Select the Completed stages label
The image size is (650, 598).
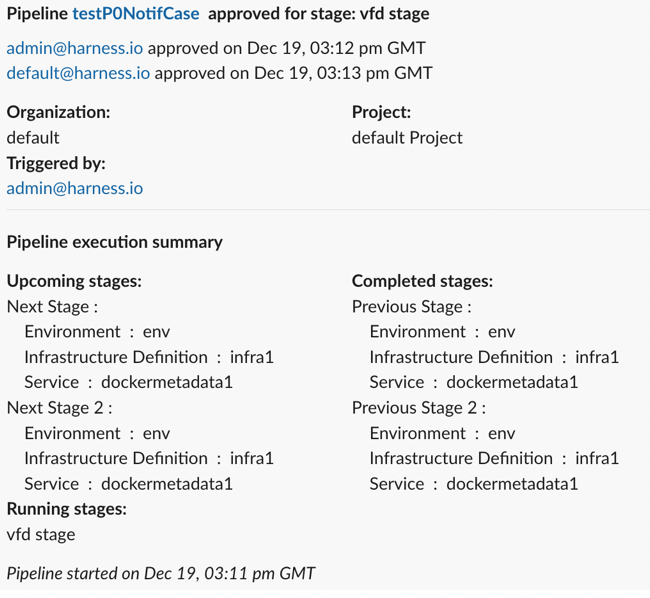point(422,282)
